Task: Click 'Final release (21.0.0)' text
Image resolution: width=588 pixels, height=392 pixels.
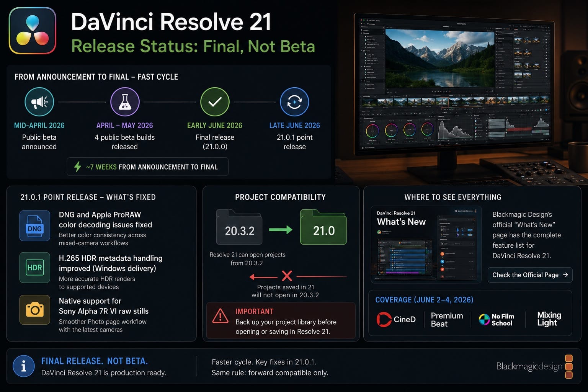Action: tap(215, 142)
